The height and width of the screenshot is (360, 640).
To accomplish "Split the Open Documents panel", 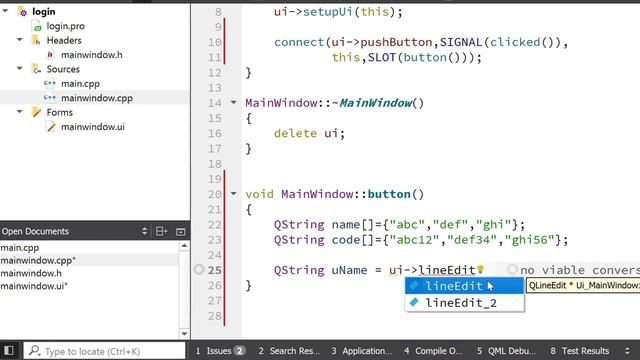I will click(162, 231).
